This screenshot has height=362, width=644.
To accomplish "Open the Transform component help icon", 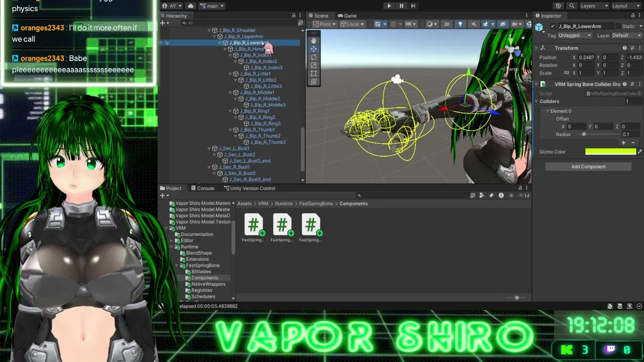I will 624,48.
